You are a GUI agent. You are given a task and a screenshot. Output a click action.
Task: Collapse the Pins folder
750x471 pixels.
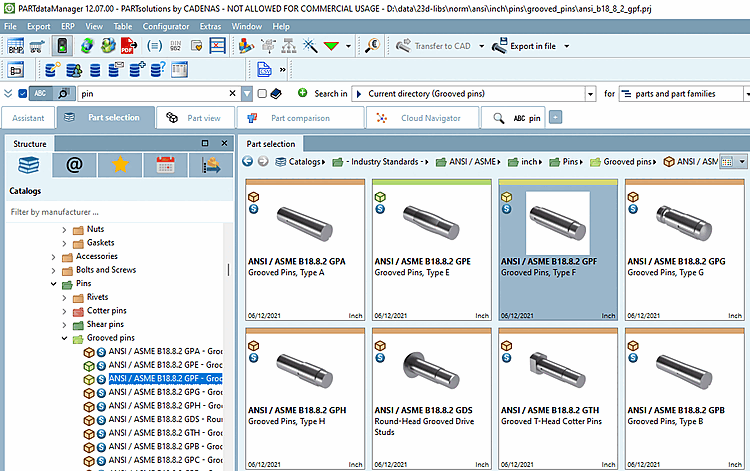[53, 284]
